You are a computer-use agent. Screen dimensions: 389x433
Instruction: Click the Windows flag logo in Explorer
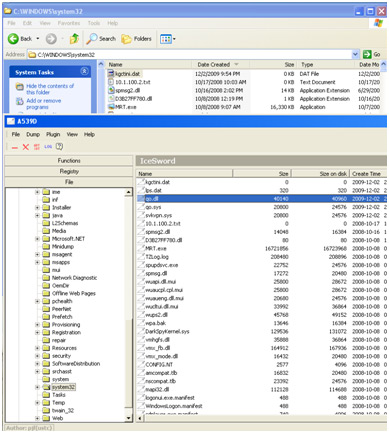pos(378,23)
